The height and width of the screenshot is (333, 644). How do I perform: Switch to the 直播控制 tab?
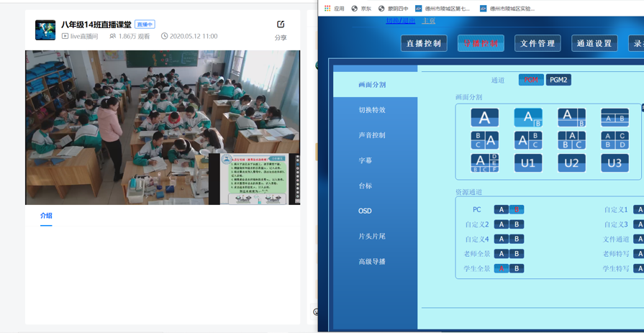coord(424,43)
